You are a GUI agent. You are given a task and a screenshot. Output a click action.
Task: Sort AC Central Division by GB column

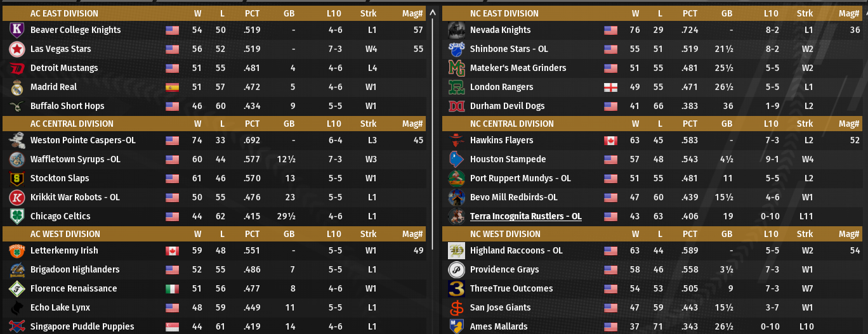[x=289, y=124]
